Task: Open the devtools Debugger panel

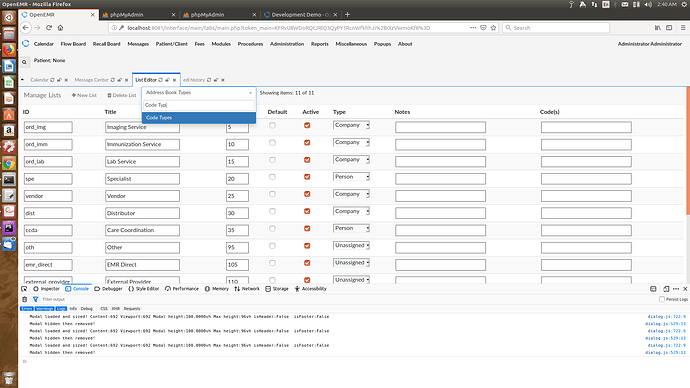Action: pyautogui.click(x=108, y=289)
